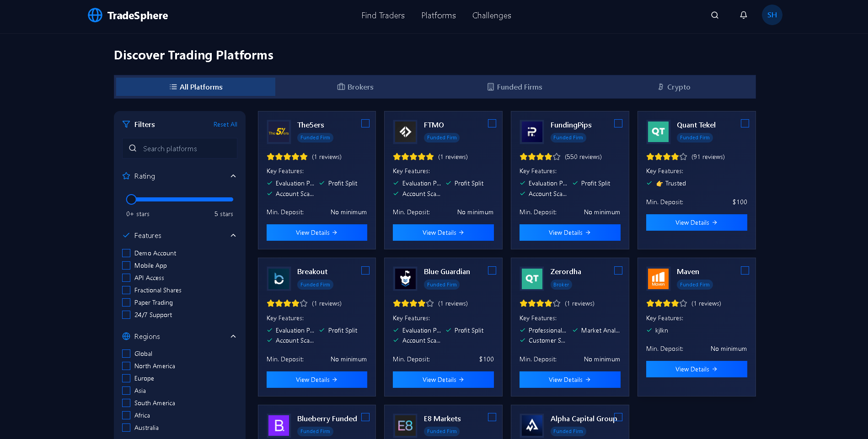868x439 pixels.
Task: Click the All Platforms list icon
Action: [173, 87]
